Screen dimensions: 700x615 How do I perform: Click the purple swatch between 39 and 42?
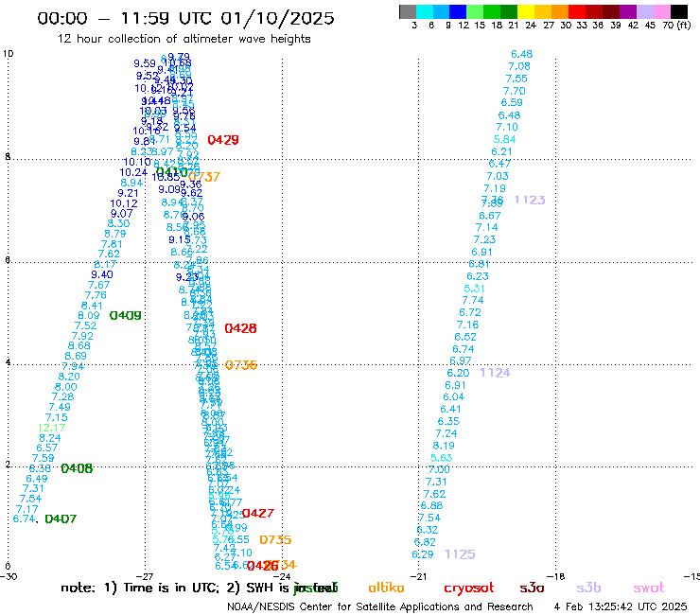click(x=628, y=11)
